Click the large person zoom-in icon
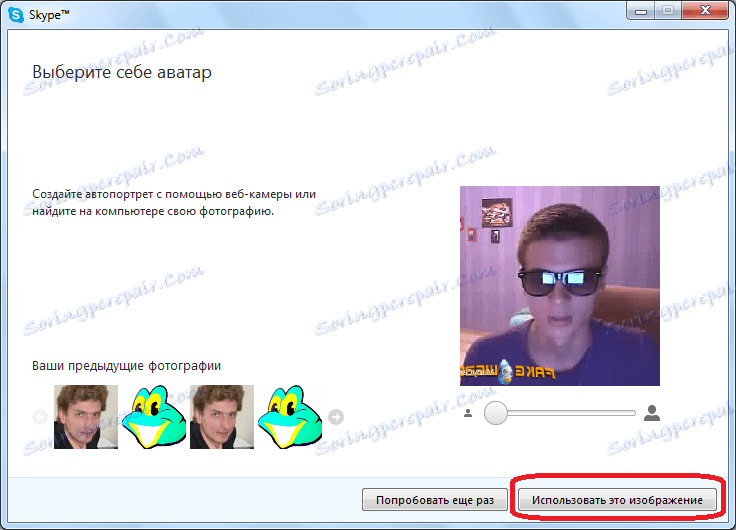The width and height of the screenshot is (736, 530). pyautogui.click(x=652, y=413)
